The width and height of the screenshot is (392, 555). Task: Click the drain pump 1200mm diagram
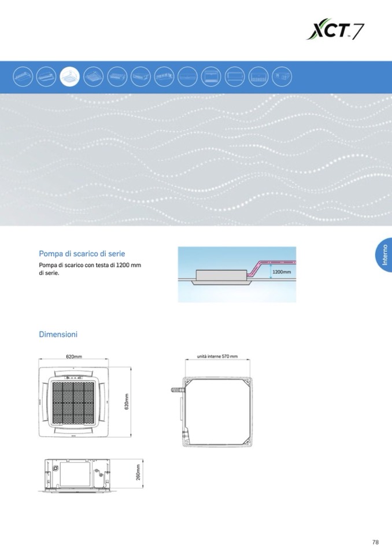(236, 274)
